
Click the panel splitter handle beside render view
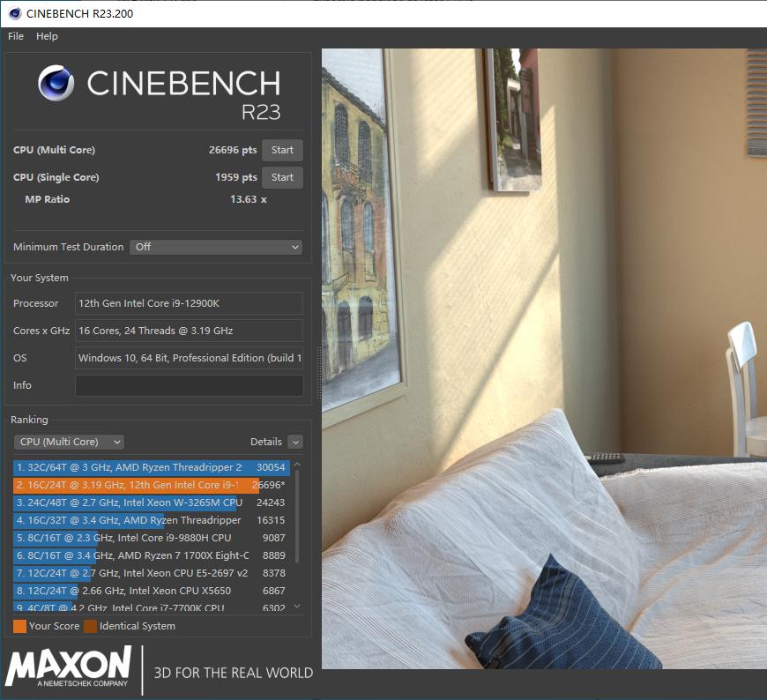click(319, 374)
